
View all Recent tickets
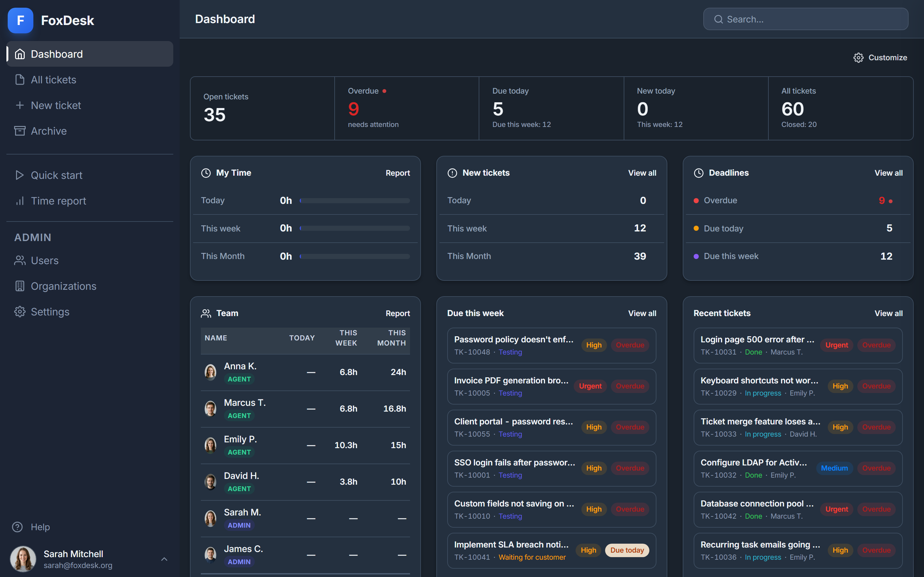pos(888,313)
